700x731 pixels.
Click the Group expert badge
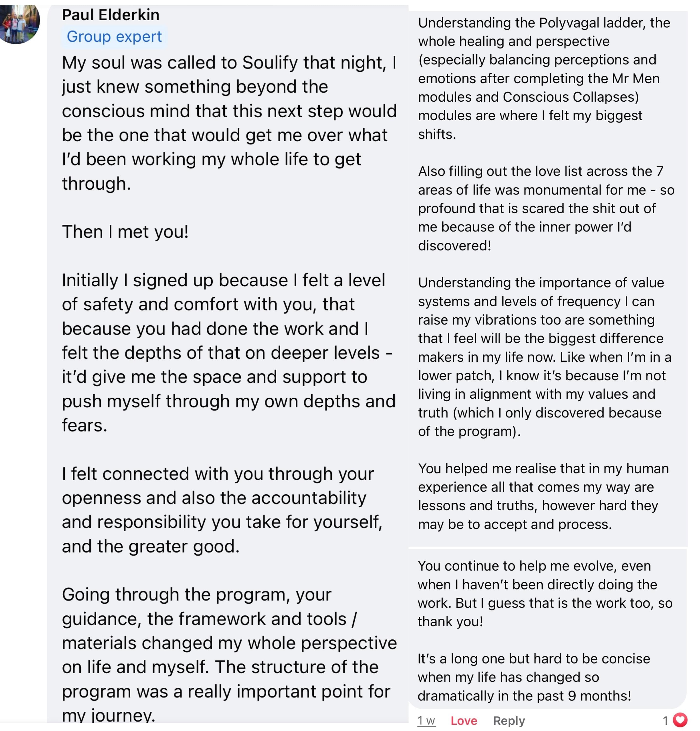pos(114,37)
